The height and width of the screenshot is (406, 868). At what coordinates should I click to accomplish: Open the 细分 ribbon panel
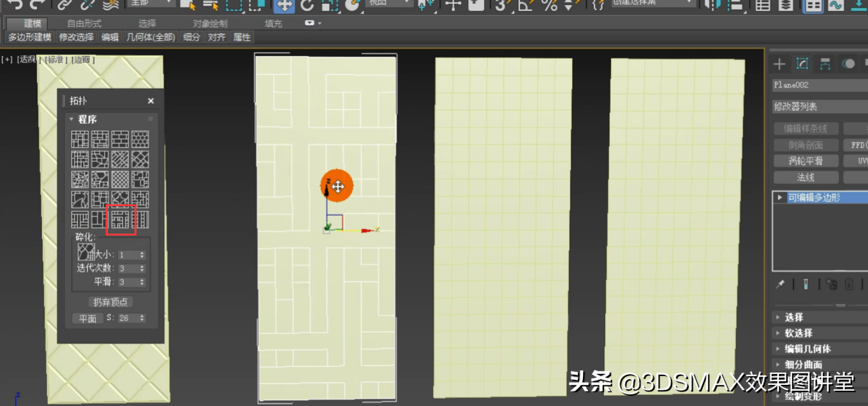[191, 38]
